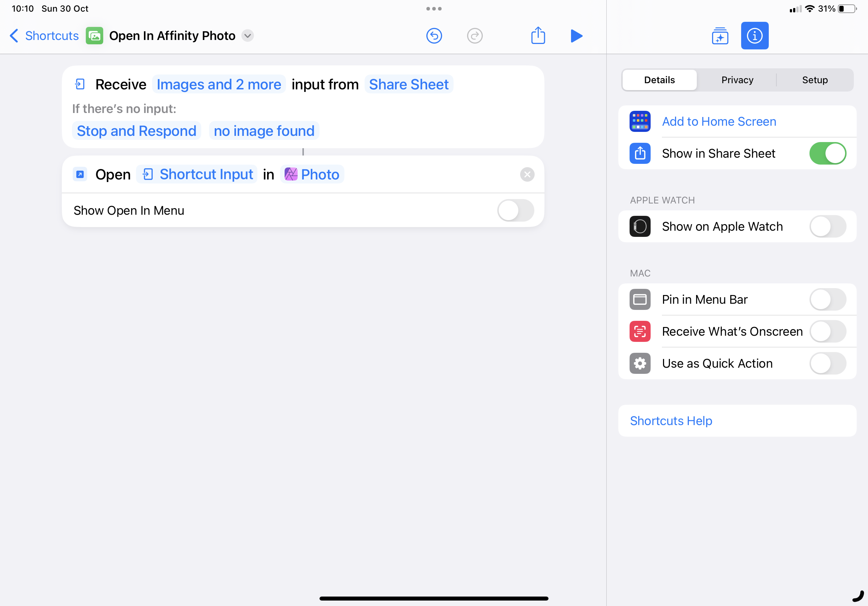Tap Add to Home Screen link
The height and width of the screenshot is (606, 868).
tap(719, 121)
